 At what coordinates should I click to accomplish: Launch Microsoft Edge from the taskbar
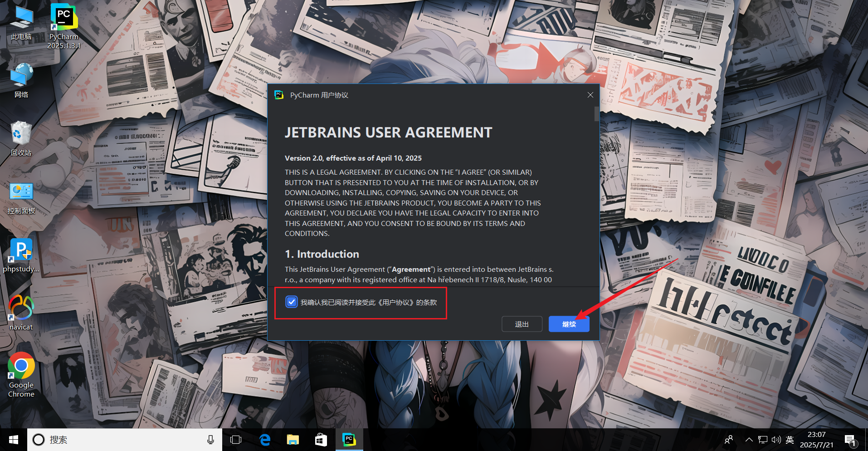pyautogui.click(x=265, y=440)
